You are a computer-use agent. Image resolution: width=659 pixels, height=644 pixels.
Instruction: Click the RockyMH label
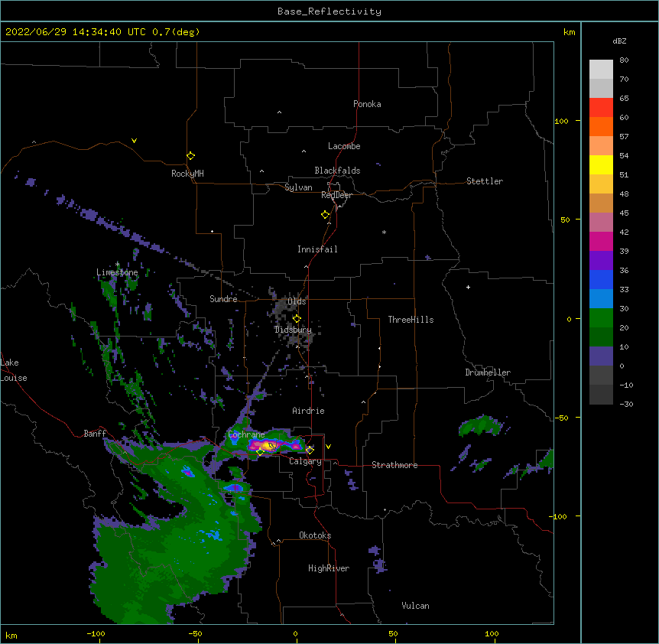coord(187,174)
